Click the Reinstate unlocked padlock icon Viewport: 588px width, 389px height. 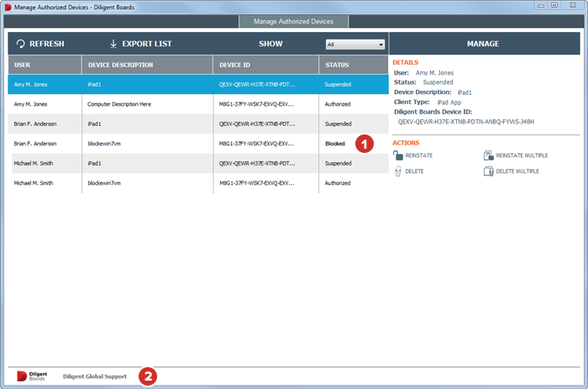point(398,155)
